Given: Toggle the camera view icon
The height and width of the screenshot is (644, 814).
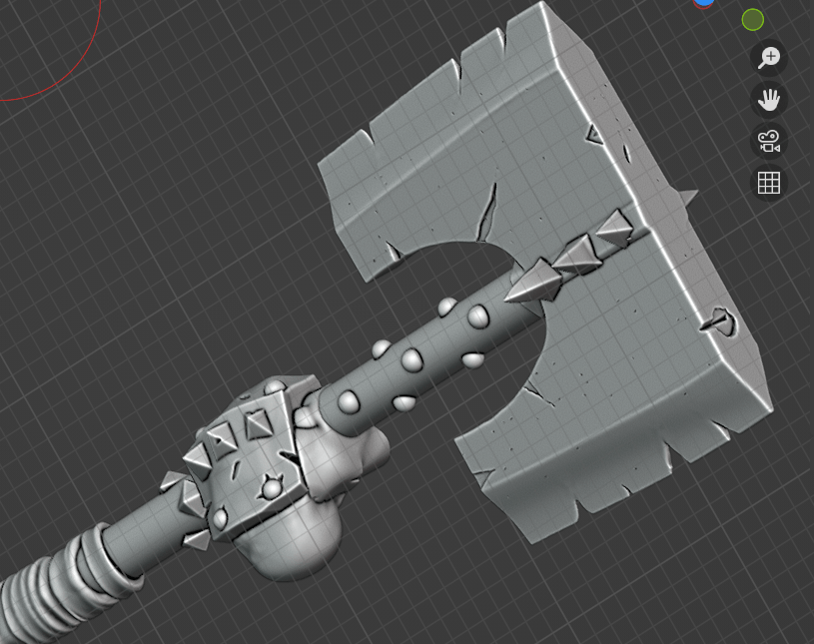Looking at the screenshot, I should point(768,142).
